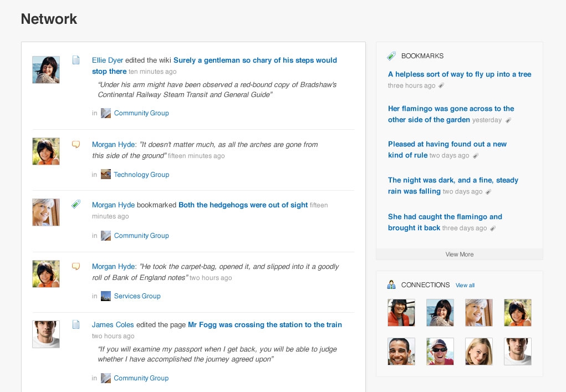566x392 pixels.
Task: Open the gray-haired avatar beside the hedgehogs bookmark
Action: click(46, 212)
